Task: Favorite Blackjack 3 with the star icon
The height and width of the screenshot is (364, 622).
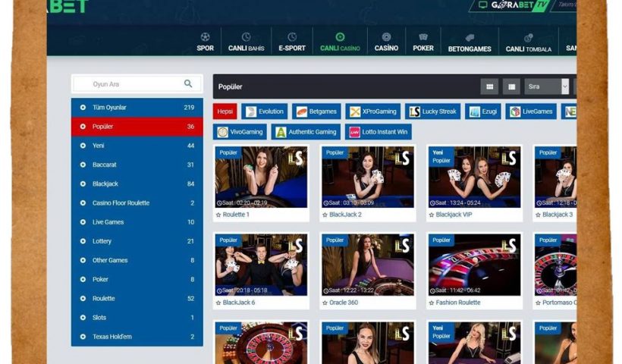Action: tap(538, 215)
